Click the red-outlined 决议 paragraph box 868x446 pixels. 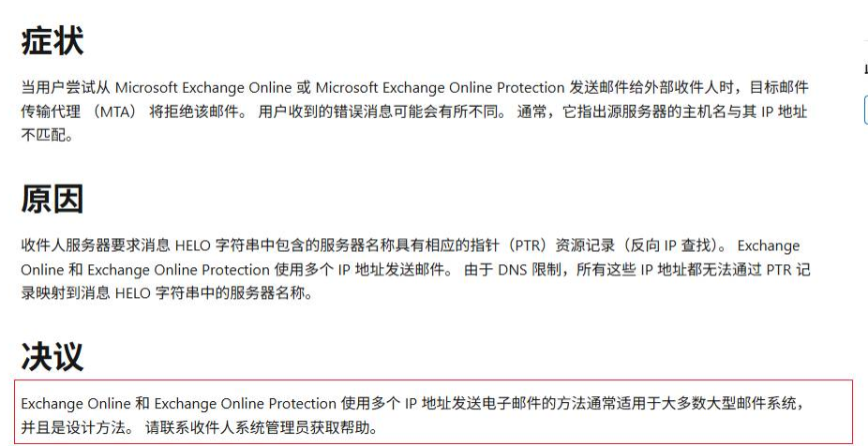pos(437,412)
